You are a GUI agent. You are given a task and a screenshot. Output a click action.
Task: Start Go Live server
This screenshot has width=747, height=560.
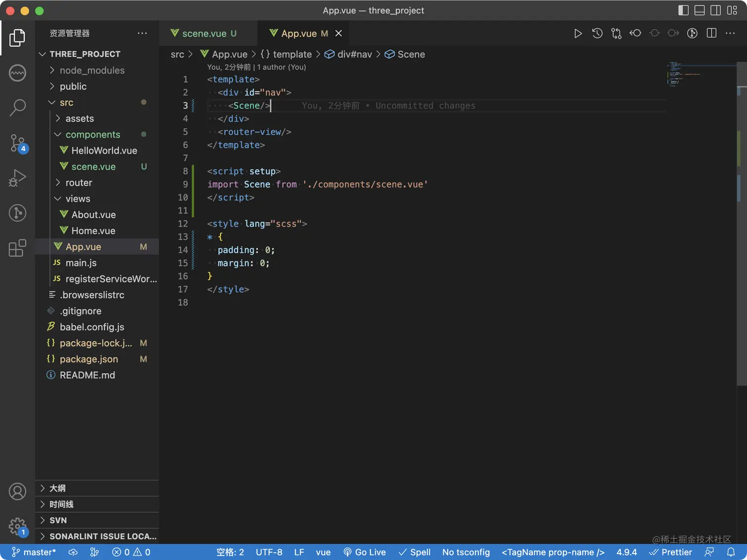point(365,552)
